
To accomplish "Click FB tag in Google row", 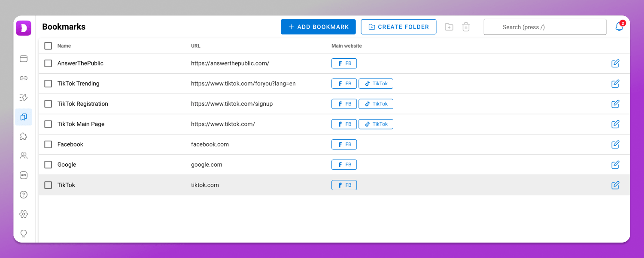I will [344, 165].
